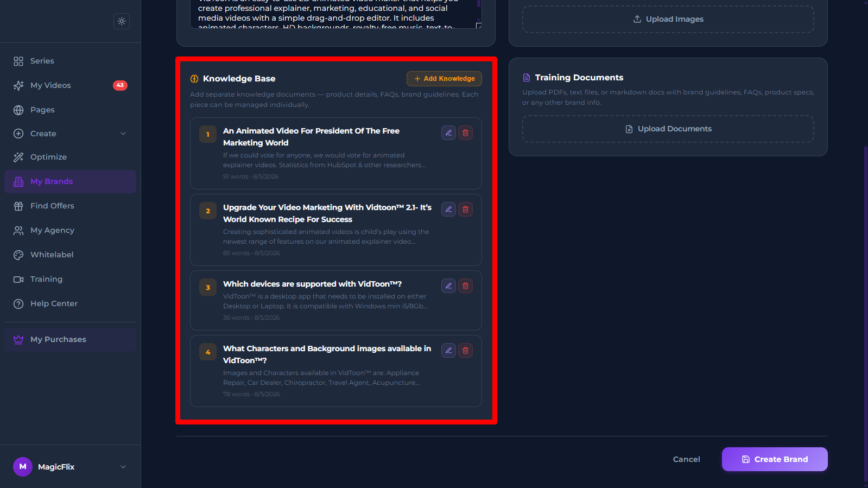Image resolution: width=868 pixels, height=488 pixels.
Task: Click the Knowledge Base heading
Action: point(239,79)
